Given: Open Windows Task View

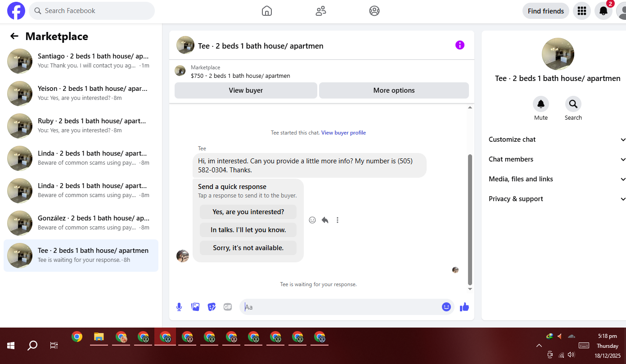Looking at the screenshot, I should click(x=54, y=346).
